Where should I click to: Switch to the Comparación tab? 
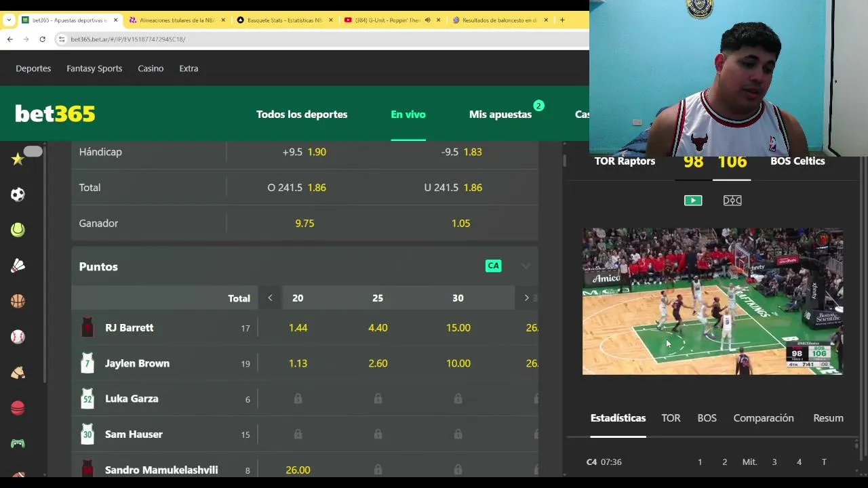(x=764, y=418)
